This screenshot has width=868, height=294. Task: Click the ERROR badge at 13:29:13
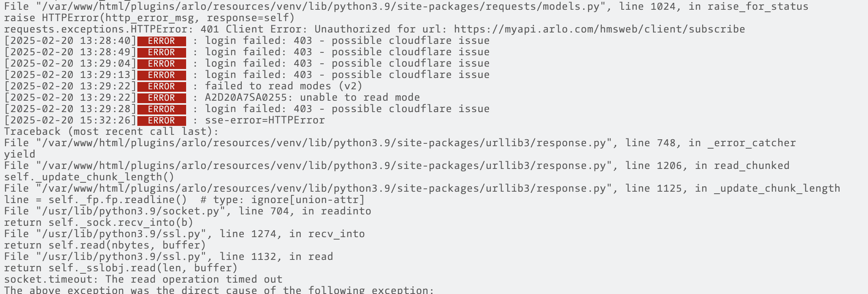161,75
